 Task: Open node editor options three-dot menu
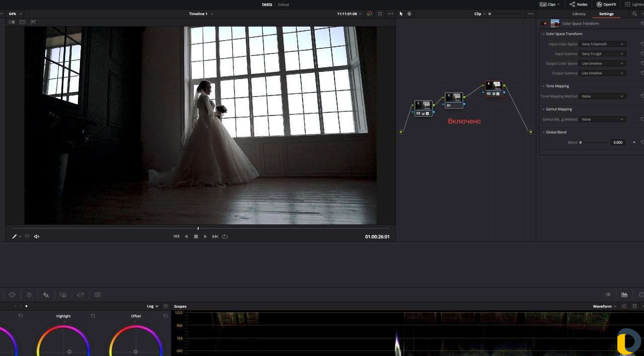click(530, 14)
